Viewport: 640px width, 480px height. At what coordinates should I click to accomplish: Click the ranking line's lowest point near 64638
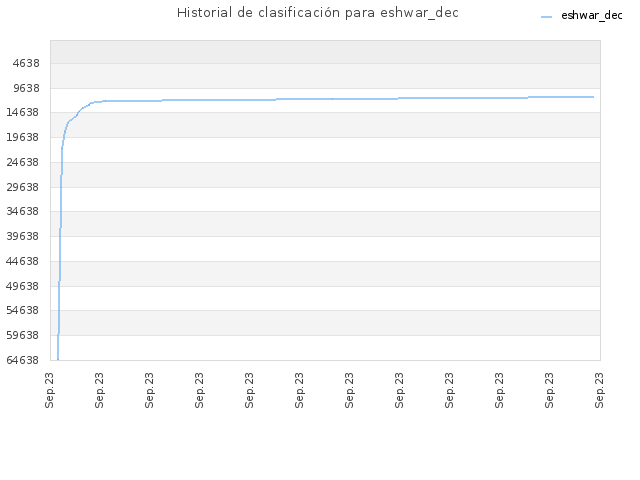click(58, 359)
